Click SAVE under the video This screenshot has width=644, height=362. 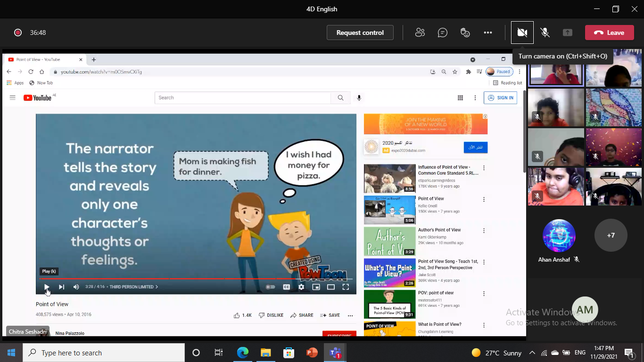pyautogui.click(x=330, y=315)
